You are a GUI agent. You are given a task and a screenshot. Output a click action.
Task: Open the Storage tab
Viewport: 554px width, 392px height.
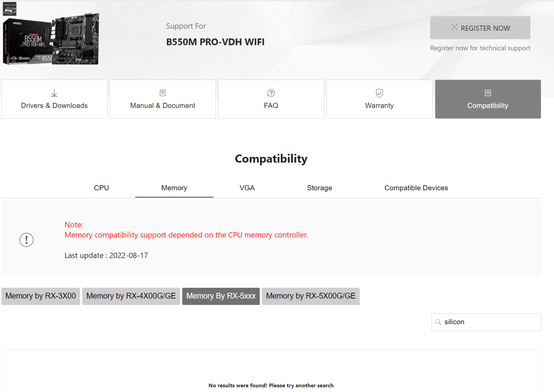pos(320,188)
